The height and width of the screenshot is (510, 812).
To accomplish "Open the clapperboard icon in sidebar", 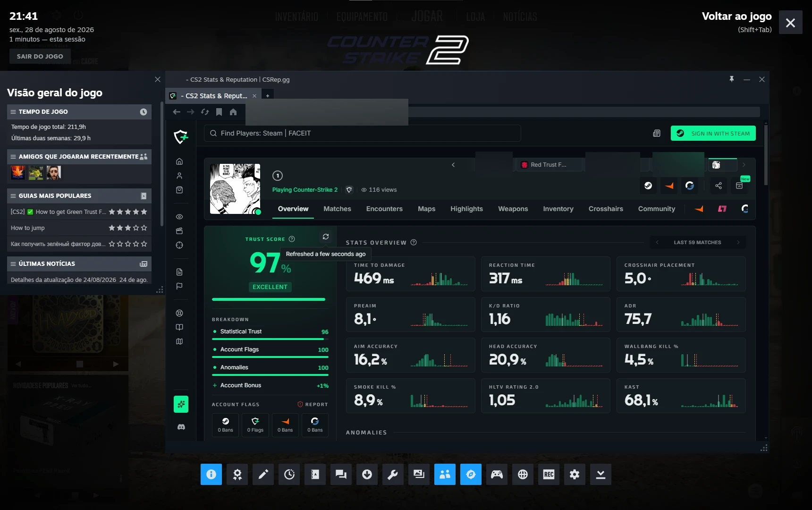I will coord(179,231).
